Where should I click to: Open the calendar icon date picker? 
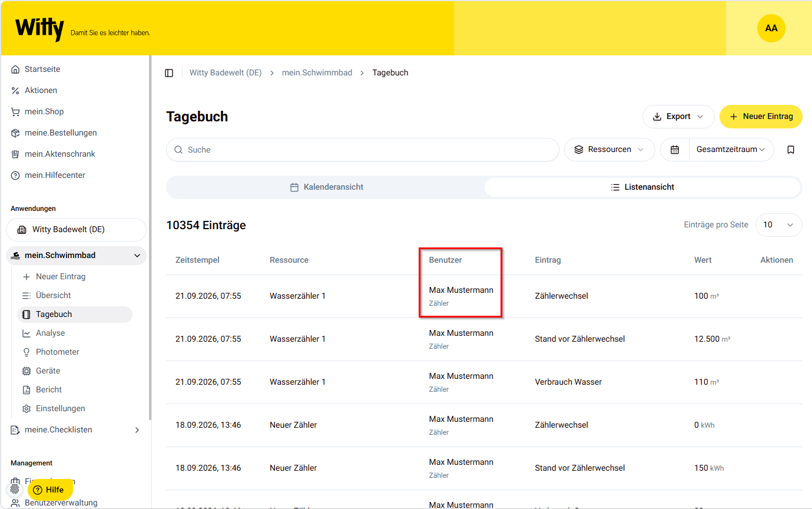[x=675, y=150]
